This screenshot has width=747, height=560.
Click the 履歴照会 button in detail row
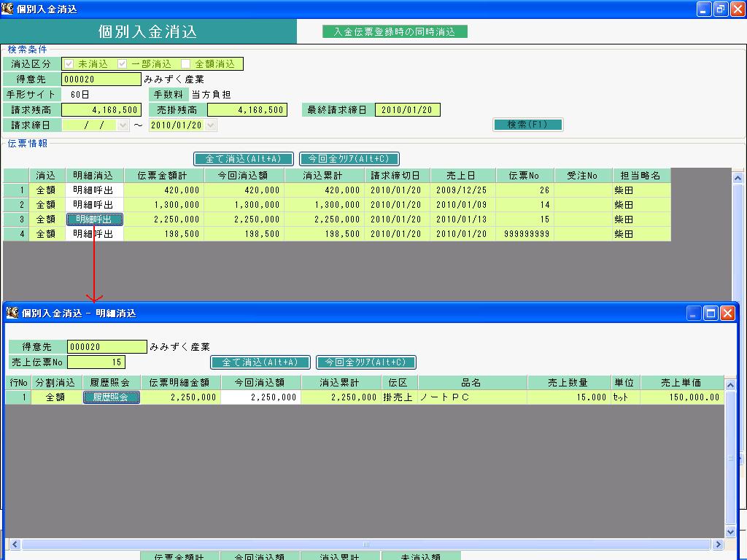[x=112, y=397]
